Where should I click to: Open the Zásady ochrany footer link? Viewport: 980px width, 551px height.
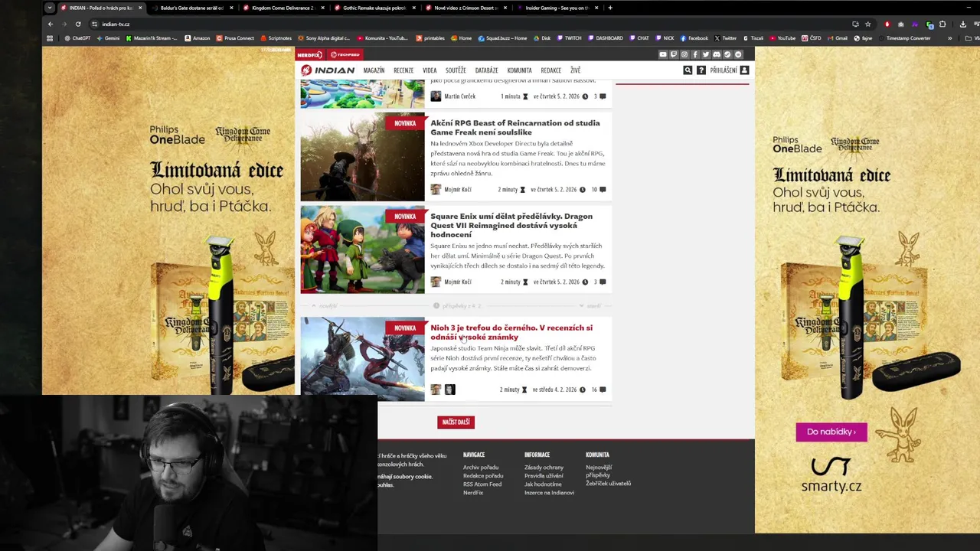pos(544,468)
